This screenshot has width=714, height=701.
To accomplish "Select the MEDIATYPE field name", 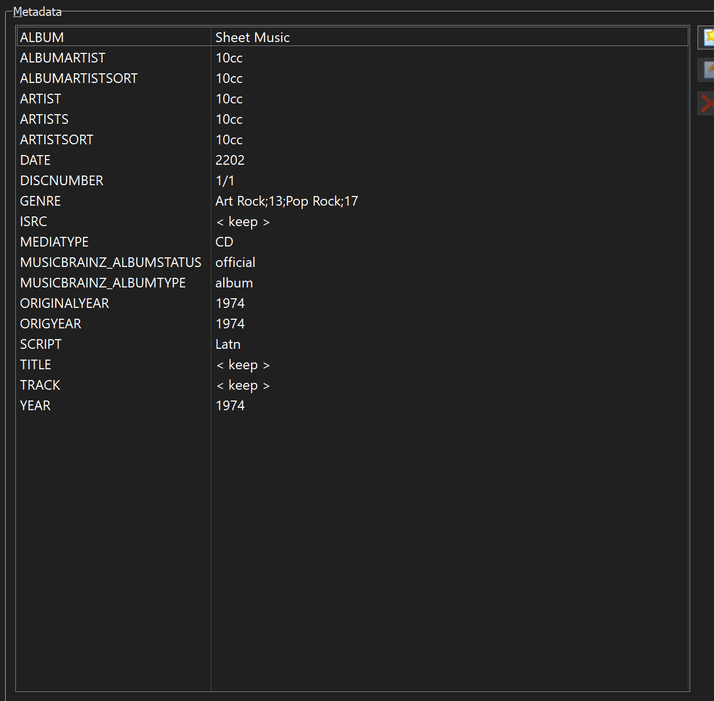I will pos(54,242).
